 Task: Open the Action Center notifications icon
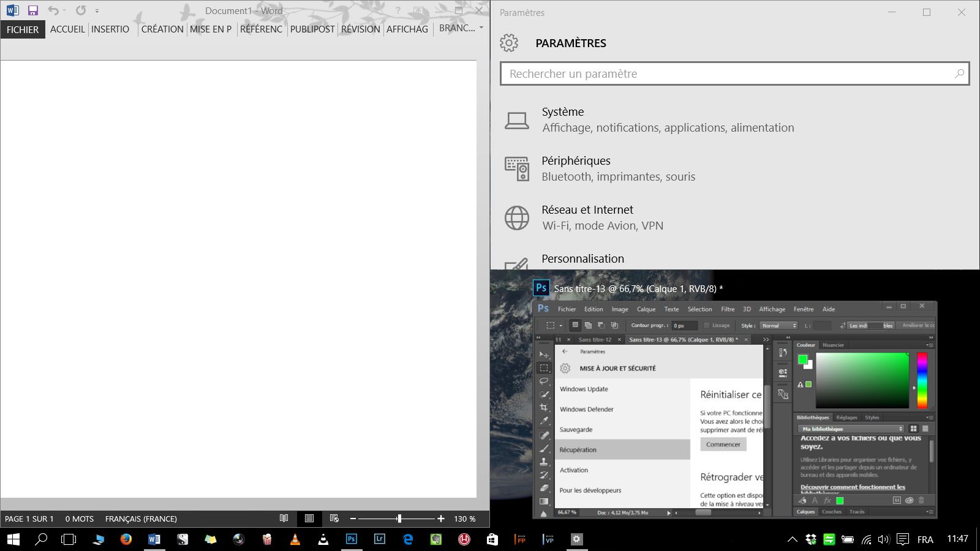pyautogui.click(x=902, y=539)
